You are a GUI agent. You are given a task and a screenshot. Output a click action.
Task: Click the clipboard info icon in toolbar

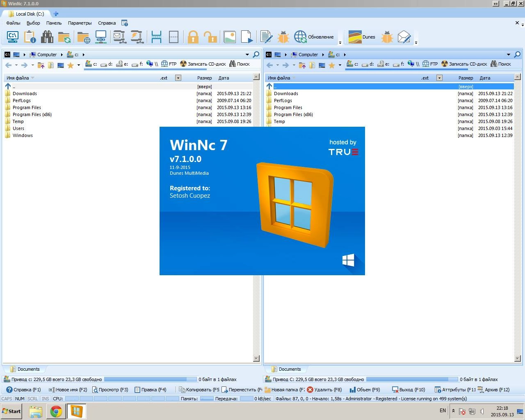[30, 37]
